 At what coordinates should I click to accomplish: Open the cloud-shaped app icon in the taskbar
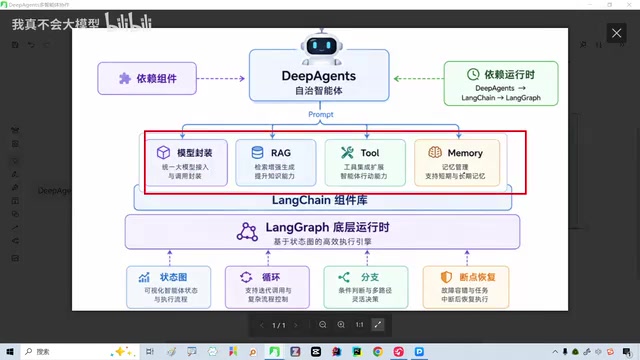pos(212,351)
